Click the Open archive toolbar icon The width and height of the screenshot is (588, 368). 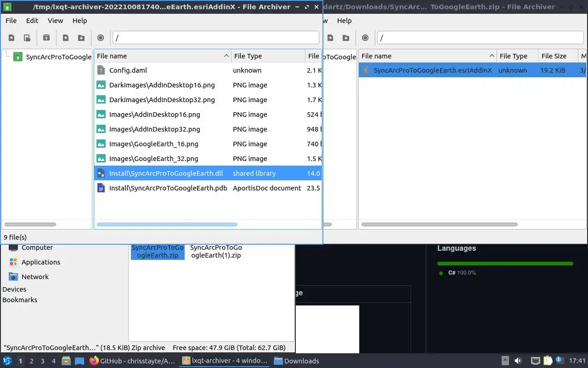27,38
